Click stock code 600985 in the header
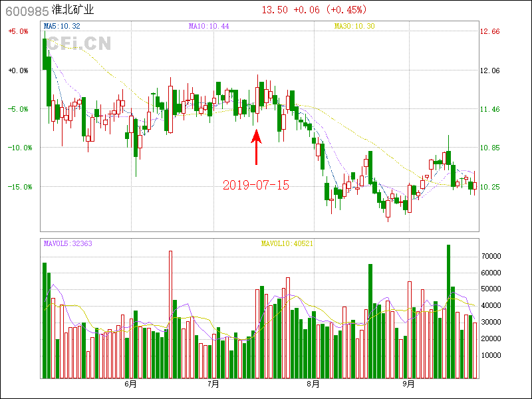This screenshot has width=532, height=399. click(24, 10)
